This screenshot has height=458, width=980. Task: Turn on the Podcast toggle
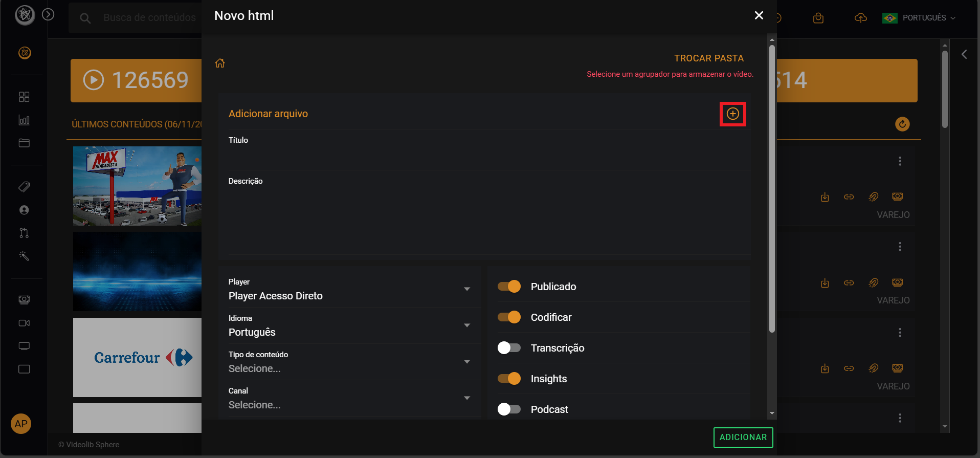[x=509, y=409]
